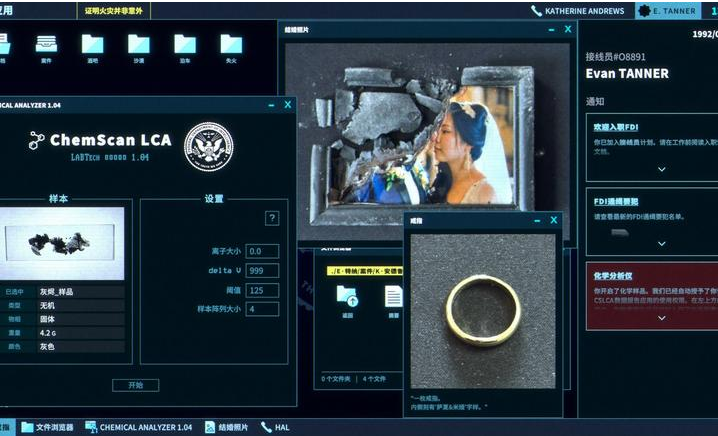Click the question mark help button in 设置
This screenshot has height=436, width=718.
pos(272,218)
